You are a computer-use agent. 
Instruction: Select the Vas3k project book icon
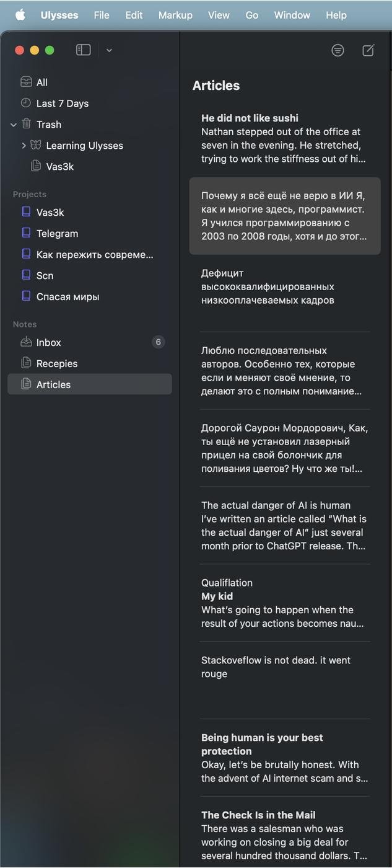[26, 212]
